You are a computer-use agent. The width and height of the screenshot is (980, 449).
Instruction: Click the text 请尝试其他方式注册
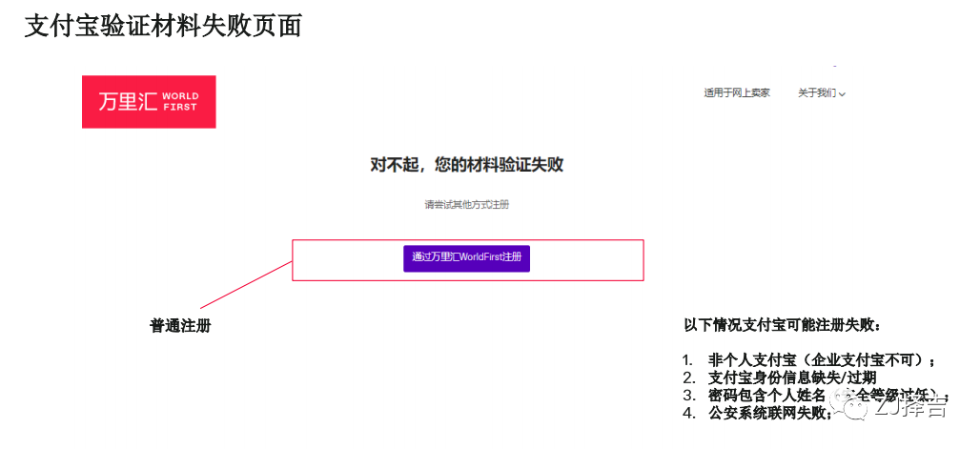(467, 205)
